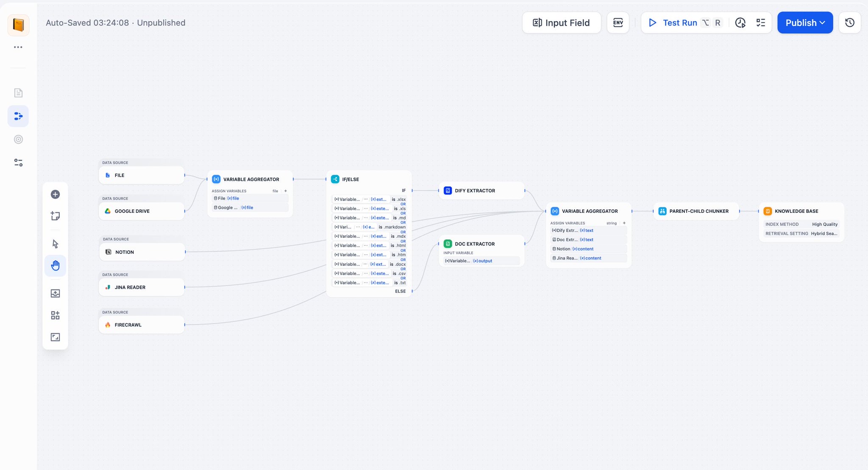Open the settings sliders sidebar icon
Viewport: 868px width, 470px height.
click(18, 163)
